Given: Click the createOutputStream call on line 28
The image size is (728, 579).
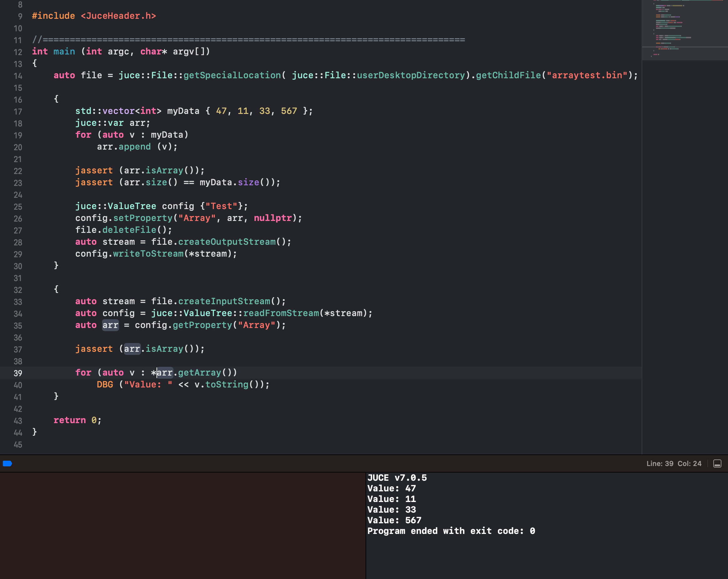Looking at the screenshot, I should [227, 242].
